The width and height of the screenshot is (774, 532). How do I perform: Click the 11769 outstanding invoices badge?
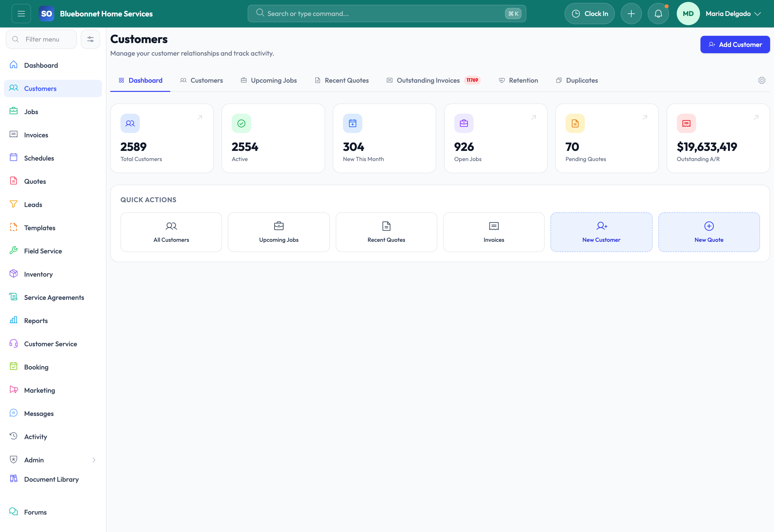[472, 80]
